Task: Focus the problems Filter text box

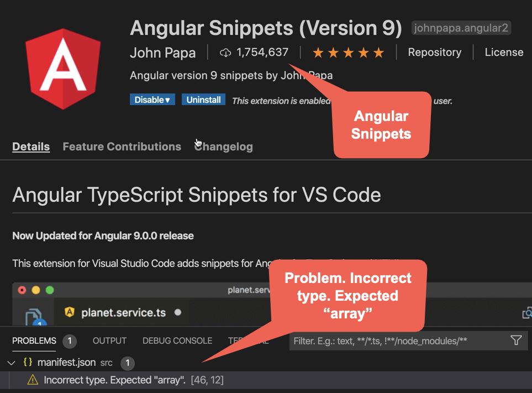Action: [408, 340]
